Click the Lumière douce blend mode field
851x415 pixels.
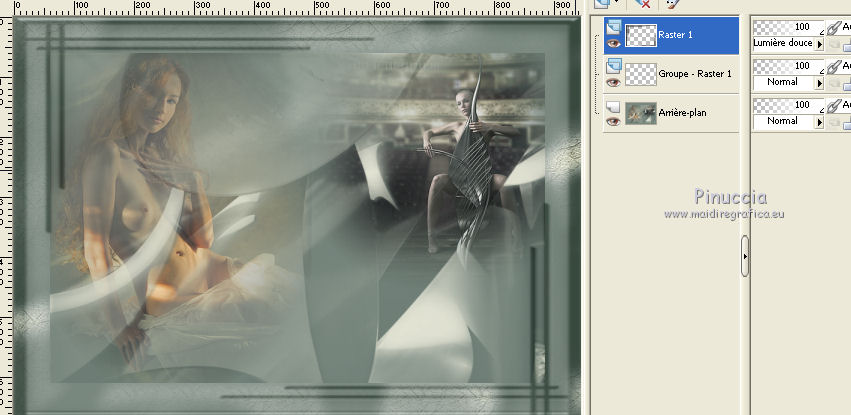click(x=784, y=44)
